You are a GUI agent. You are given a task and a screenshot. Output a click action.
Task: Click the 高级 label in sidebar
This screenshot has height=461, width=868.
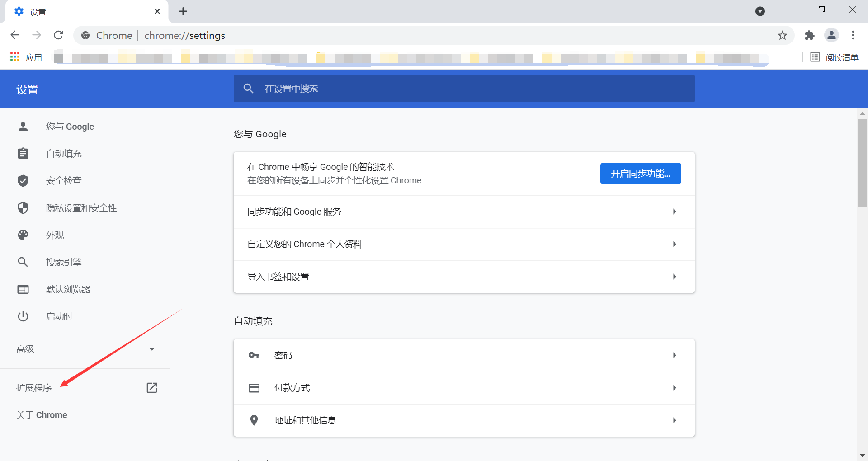point(25,349)
